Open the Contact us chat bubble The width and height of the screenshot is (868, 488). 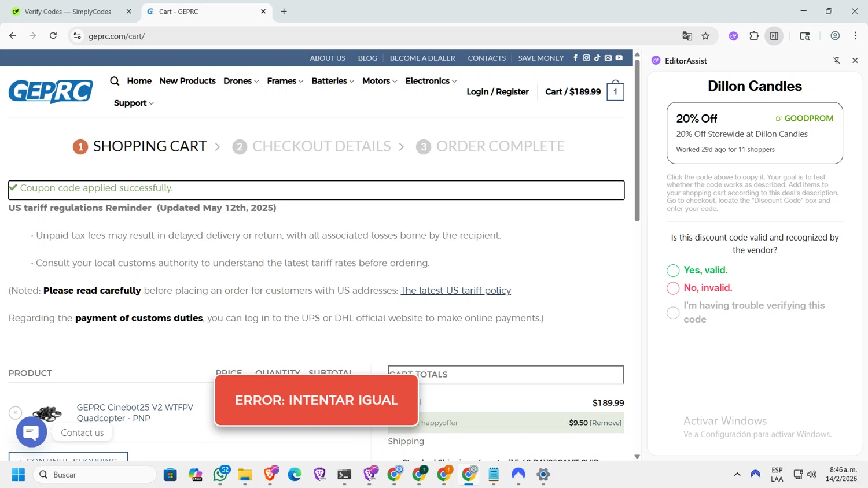pyautogui.click(x=31, y=432)
